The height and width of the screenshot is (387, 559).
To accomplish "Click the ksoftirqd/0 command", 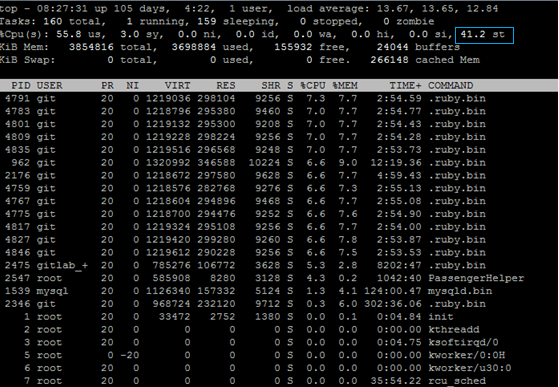I will tap(463, 342).
